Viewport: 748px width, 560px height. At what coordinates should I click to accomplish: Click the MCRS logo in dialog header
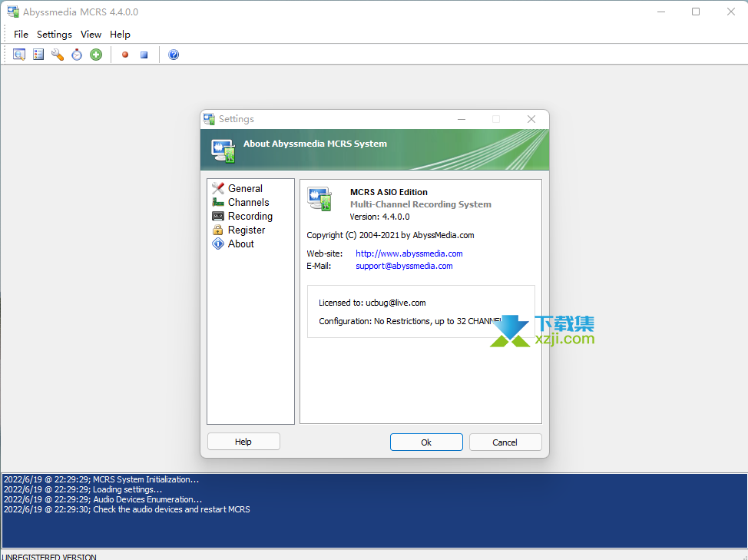223,151
